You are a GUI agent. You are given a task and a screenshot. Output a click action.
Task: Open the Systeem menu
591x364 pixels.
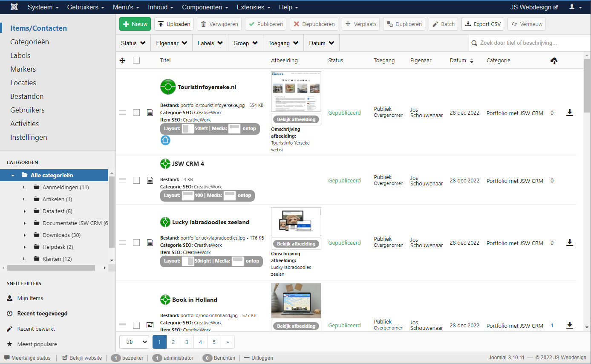[43, 7]
